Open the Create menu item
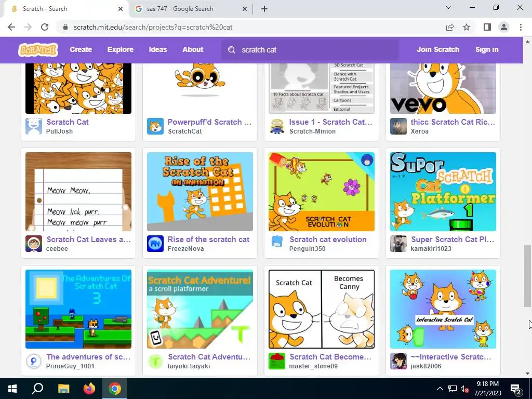This screenshot has height=399, width=532. [81, 49]
